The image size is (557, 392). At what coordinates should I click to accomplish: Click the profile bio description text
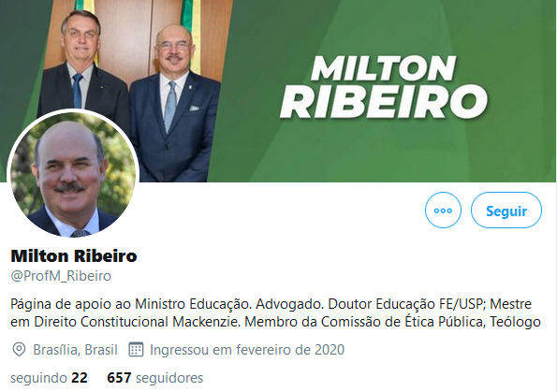point(275,313)
